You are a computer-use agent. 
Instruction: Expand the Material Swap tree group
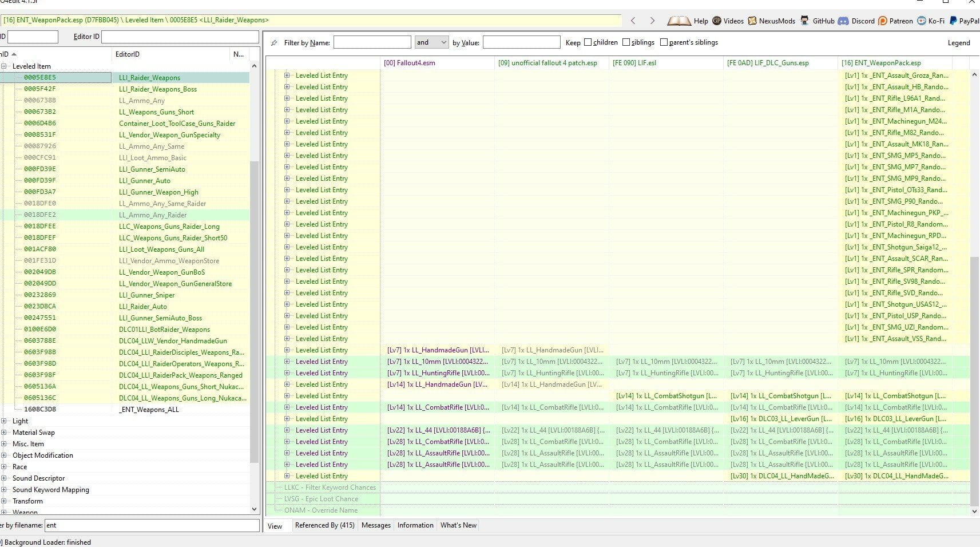tap(4, 433)
